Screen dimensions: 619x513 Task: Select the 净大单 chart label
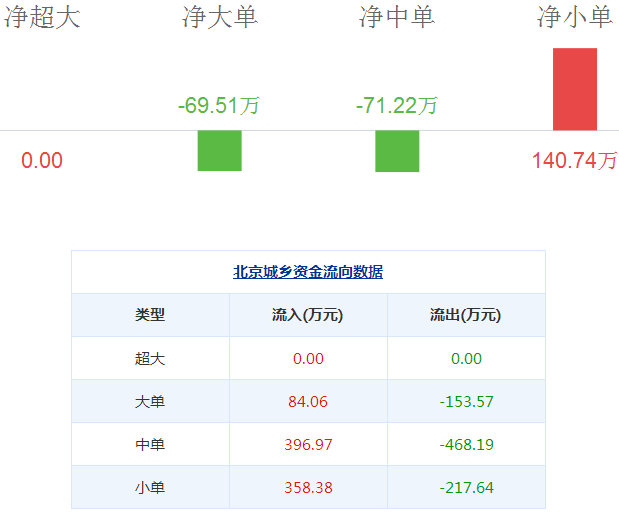pyautogui.click(x=219, y=17)
